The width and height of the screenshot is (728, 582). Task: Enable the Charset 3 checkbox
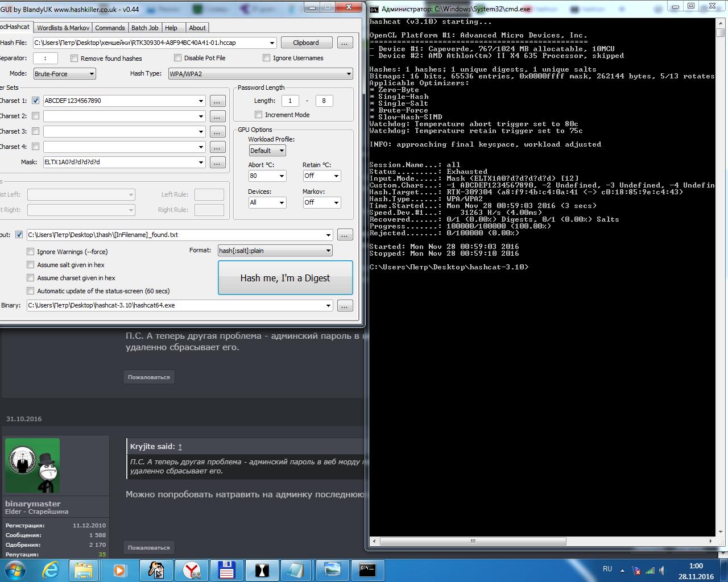[x=35, y=131]
